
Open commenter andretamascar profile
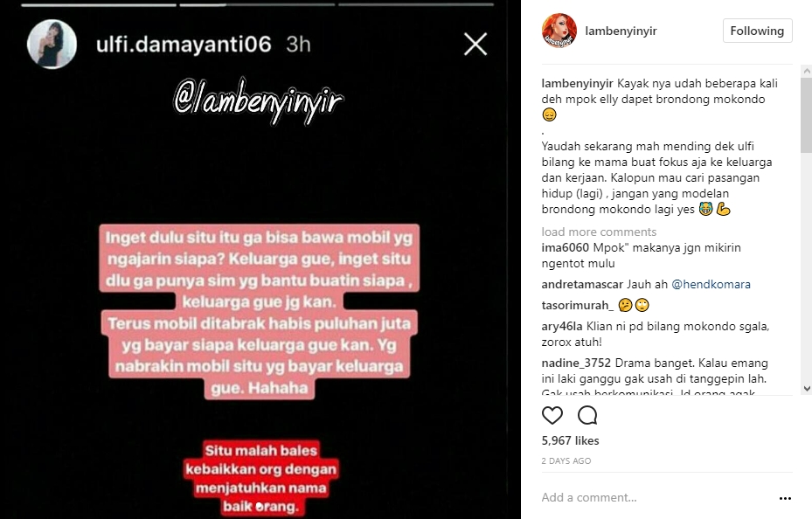click(x=582, y=284)
